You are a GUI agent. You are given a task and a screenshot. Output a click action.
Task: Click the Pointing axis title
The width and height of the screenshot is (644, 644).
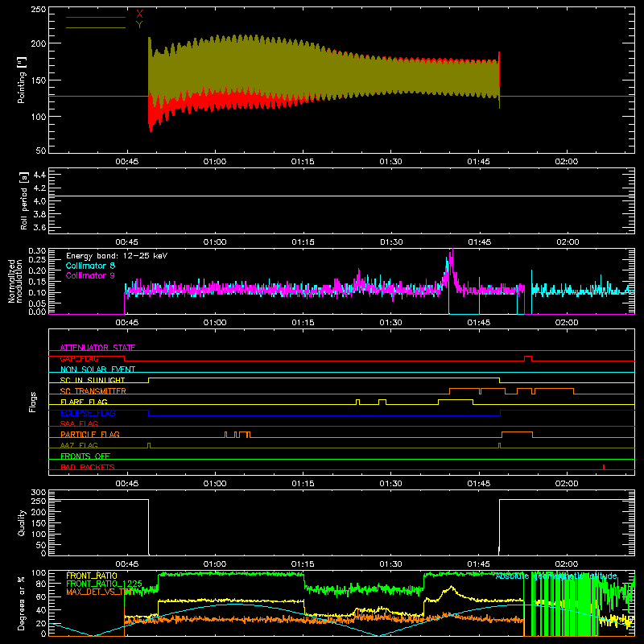22,80
